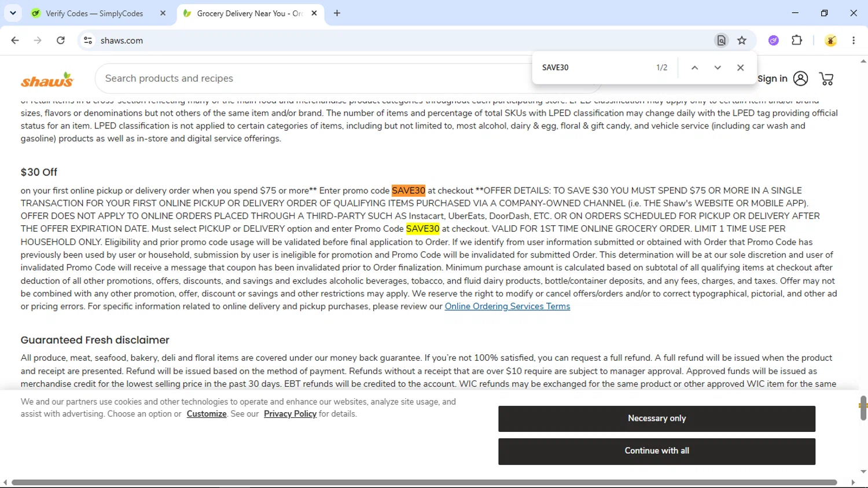The height and width of the screenshot is (488, 868).
Task: Click the horizontal scrollbar at page bottom
Action: tap(424, 482)
